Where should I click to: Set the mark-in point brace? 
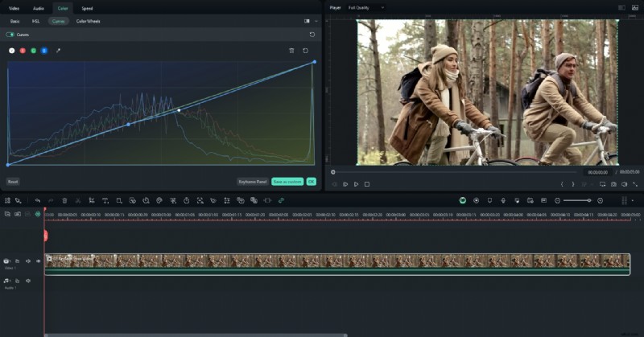(562, 184)
